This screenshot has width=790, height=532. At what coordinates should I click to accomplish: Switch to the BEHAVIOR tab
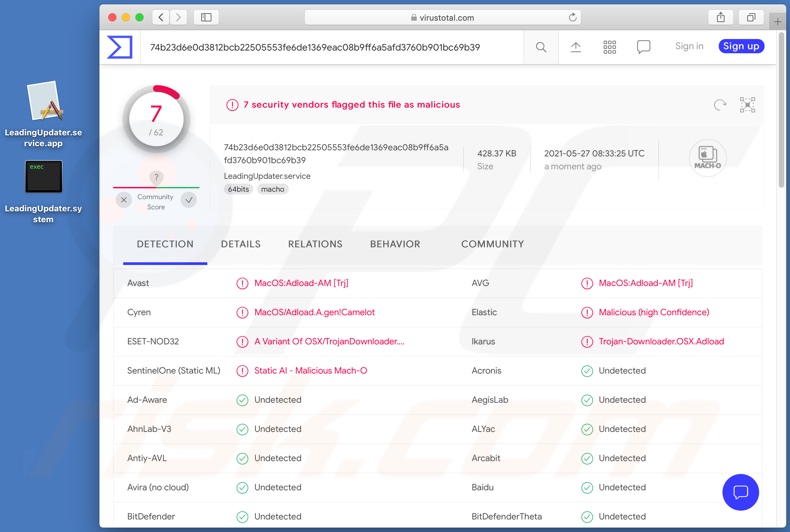[x=395, y=244]
